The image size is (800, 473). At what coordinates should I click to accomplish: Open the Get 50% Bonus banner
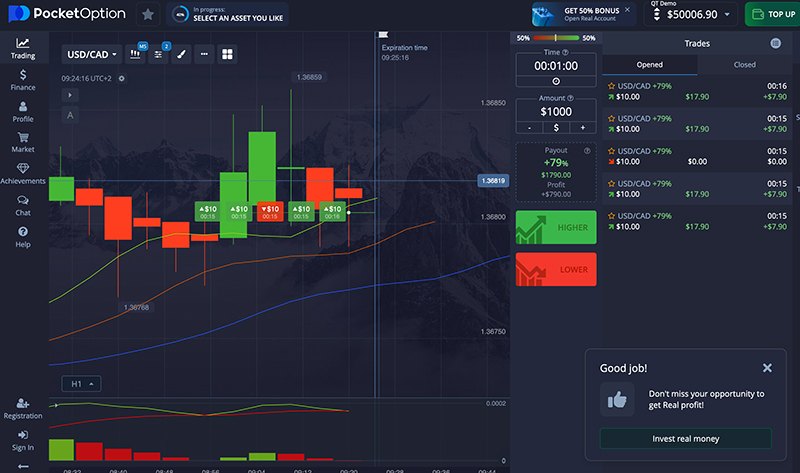coord(582,14)
